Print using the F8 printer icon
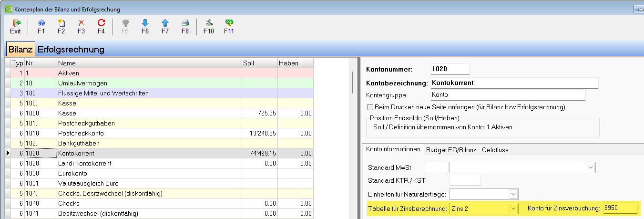 [x=185, y=23]
